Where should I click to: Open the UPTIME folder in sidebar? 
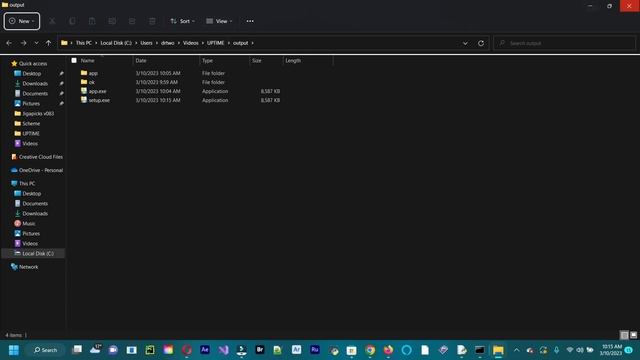click(x=31, y=133)
